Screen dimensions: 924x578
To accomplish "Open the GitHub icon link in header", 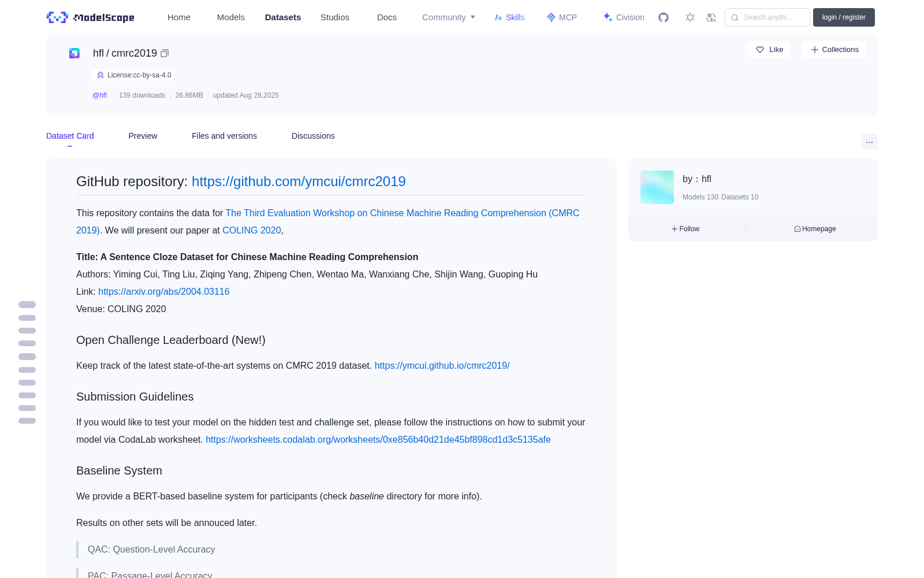I will 664,17.
